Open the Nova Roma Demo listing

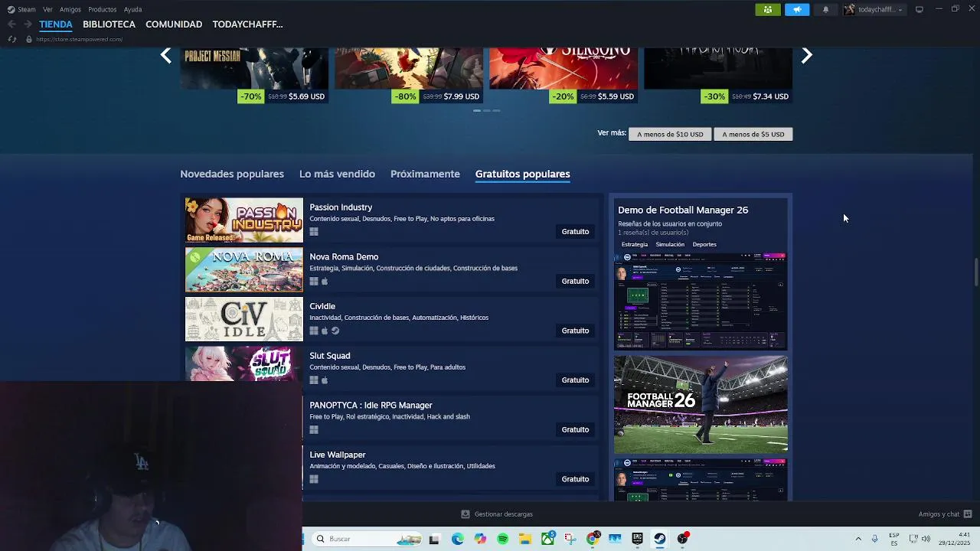tap(390, 269)
